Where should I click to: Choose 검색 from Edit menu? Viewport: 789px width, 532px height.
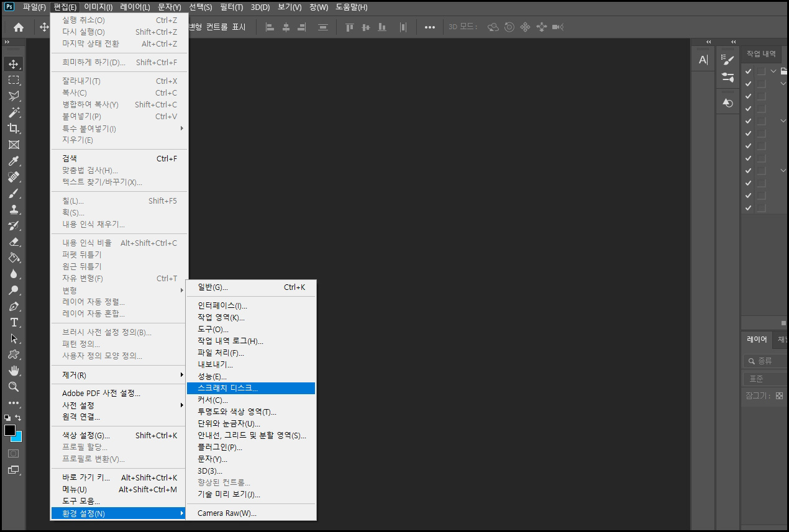click(x=119, y=158)
